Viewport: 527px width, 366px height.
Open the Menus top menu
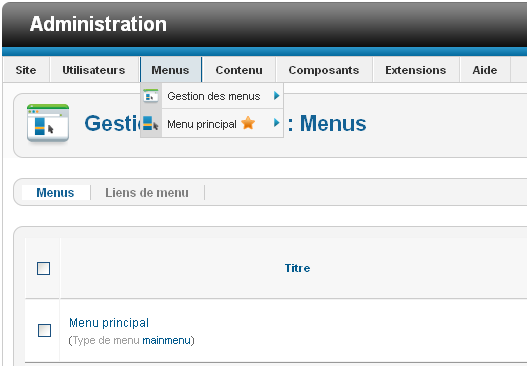[x=170, y=70]
